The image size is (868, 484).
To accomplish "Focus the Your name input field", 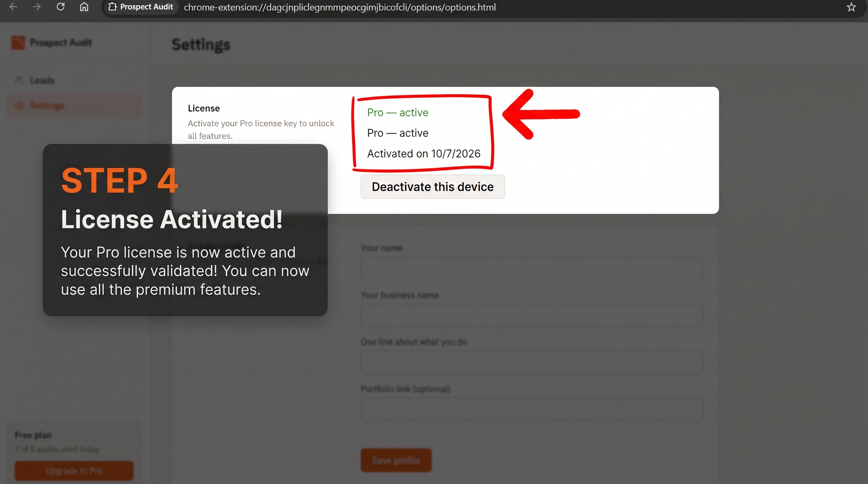I will tap(532, 269).
